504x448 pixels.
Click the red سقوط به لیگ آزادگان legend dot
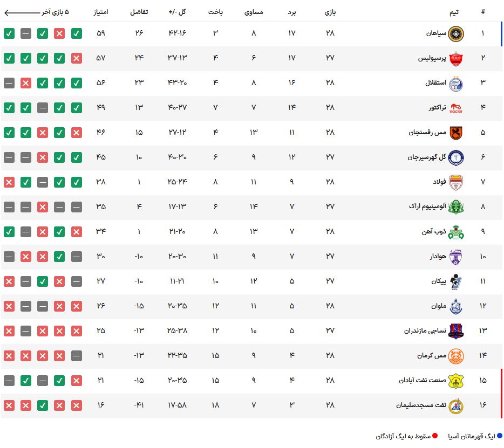pyautogui.click(x=435, y=436)
